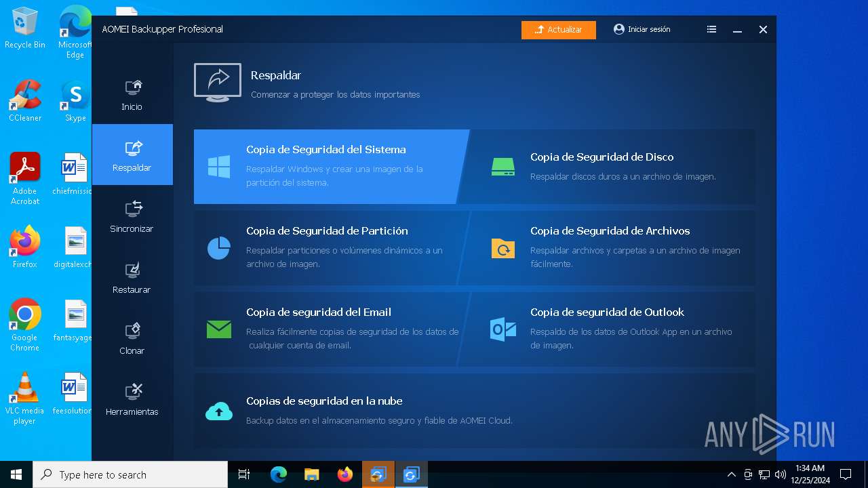Launch Firefox from the taskbar

point(345,474)
